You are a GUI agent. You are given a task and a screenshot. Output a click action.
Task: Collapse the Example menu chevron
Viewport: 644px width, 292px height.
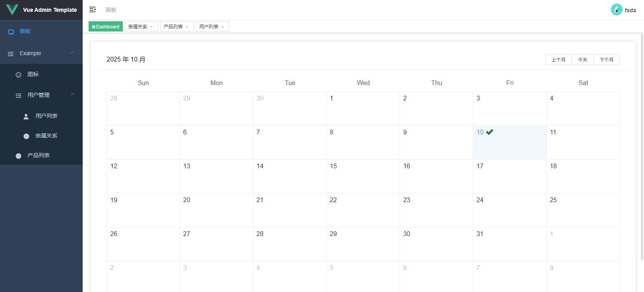tap(72, 53)
